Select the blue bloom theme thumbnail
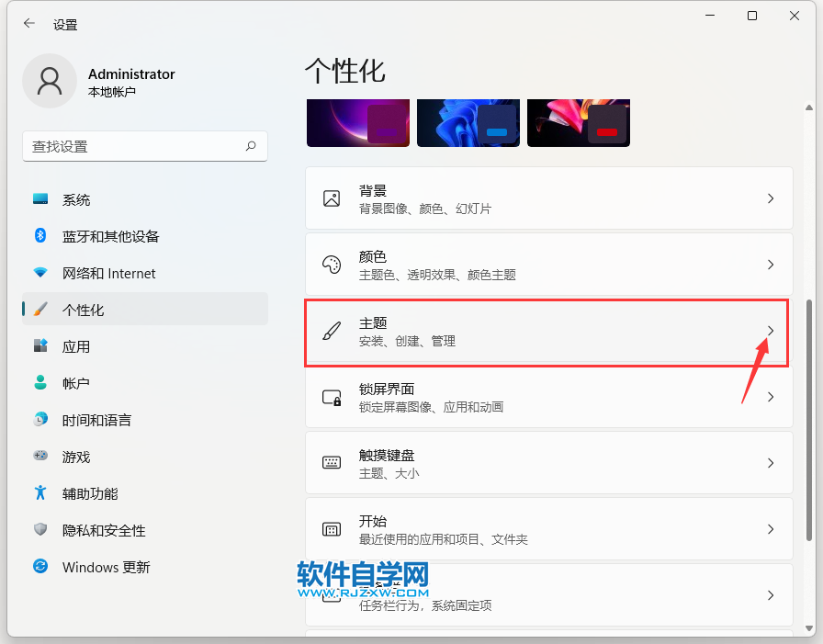The height and width of the screenshot is (644, 823). (468, 123)
